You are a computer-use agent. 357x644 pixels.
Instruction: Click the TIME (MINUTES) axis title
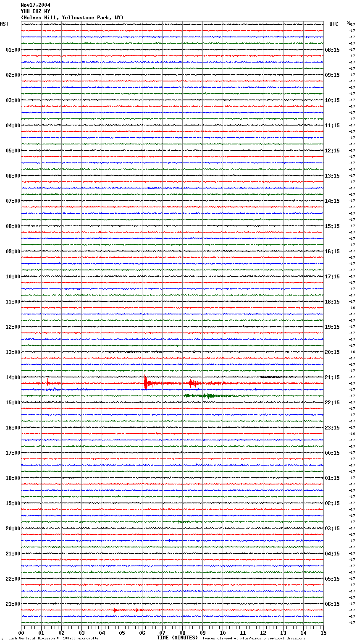coord(177,638)
